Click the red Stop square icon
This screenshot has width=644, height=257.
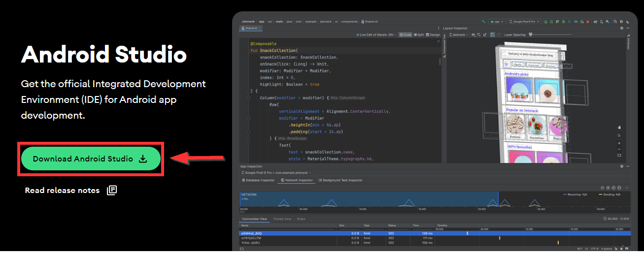pyautogui.click(x=588, y=22)
